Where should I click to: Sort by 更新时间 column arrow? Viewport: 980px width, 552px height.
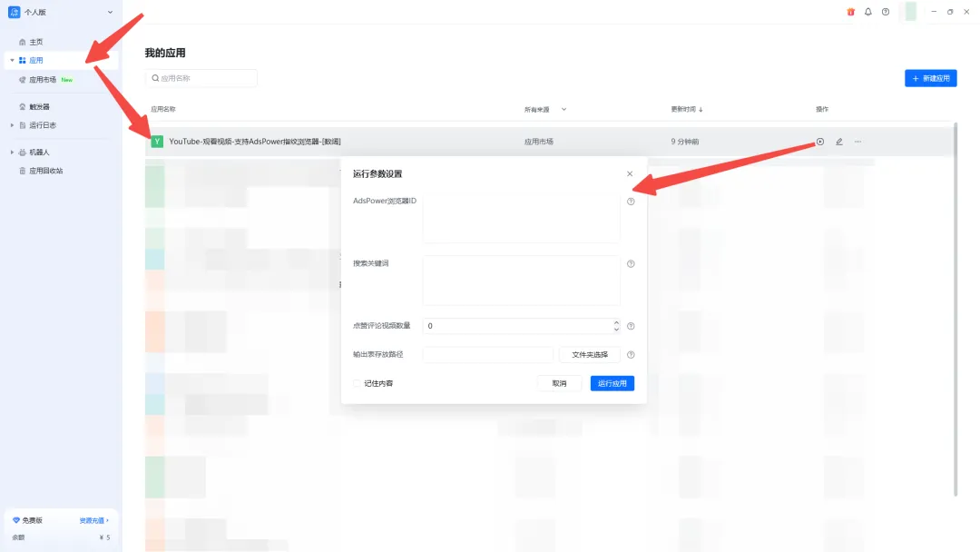coord(701,109)
